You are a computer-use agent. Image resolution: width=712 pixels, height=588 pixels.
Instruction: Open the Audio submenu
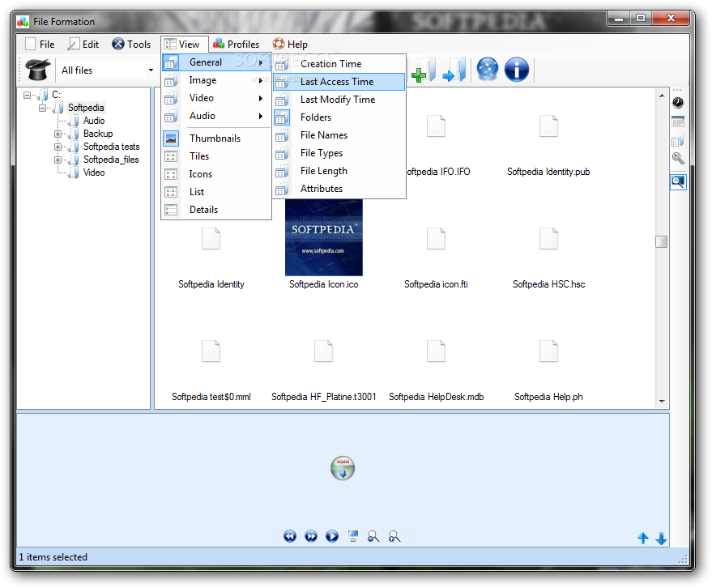click(216, 116)
